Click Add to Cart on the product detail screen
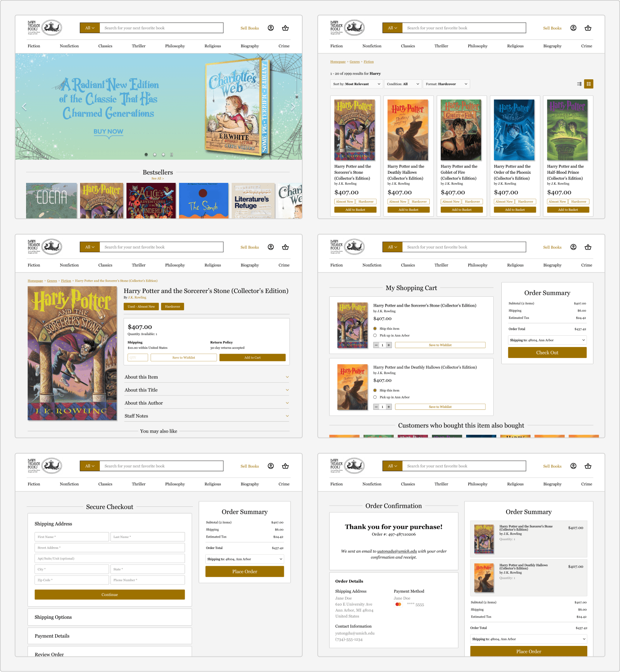The height and width of the screenshot is (672, 620). (x=252, y=358)
